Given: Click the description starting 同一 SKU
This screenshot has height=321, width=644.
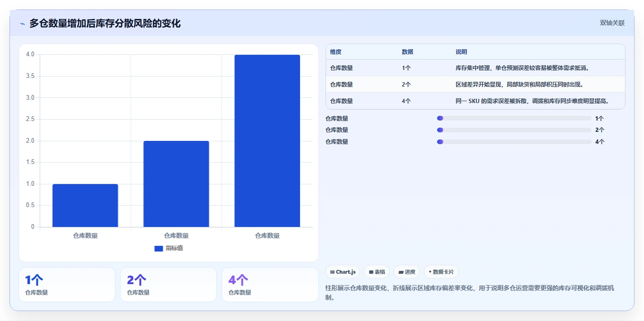Looking at the screenshot, I should coord(533,101).
